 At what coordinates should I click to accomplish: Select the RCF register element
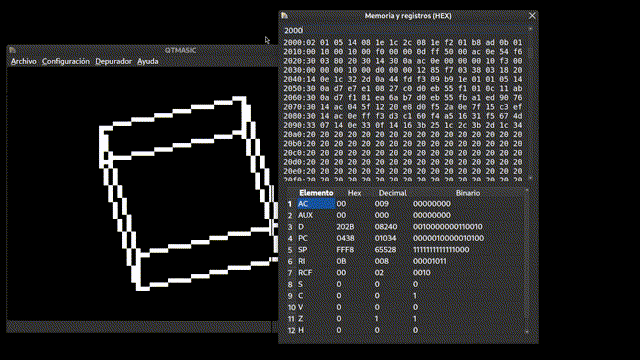[316, 272]
